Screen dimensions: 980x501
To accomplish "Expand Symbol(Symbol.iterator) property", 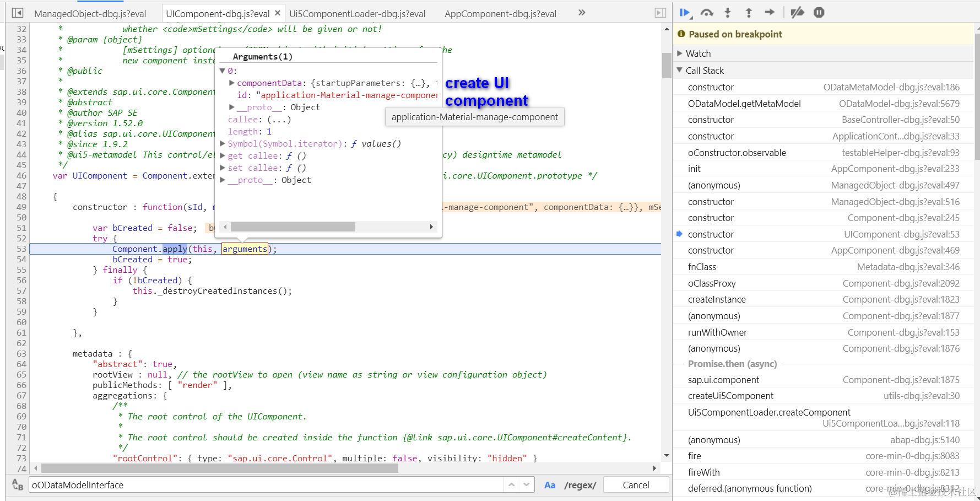I will pos(223,144).
